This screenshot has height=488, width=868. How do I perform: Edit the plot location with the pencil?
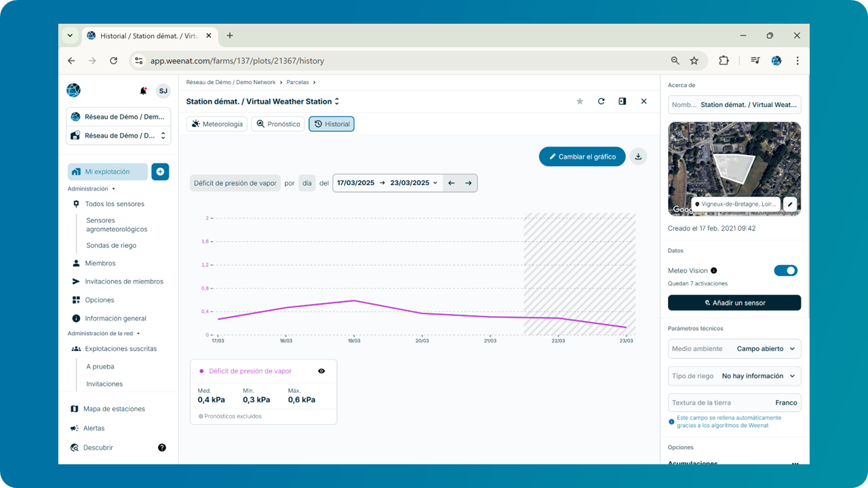790,204
